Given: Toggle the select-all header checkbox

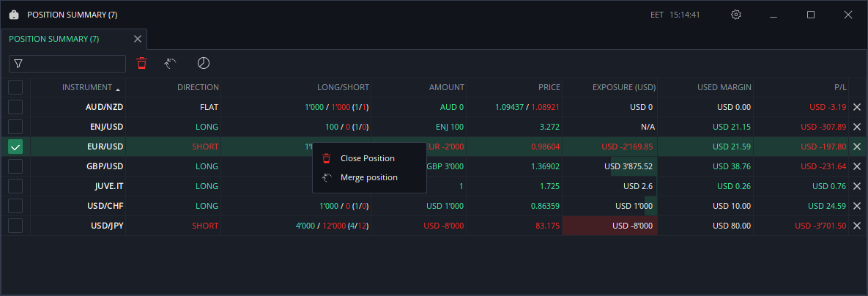Looking at the screenshot, I should pyautogui.click(x=15, y=87).
